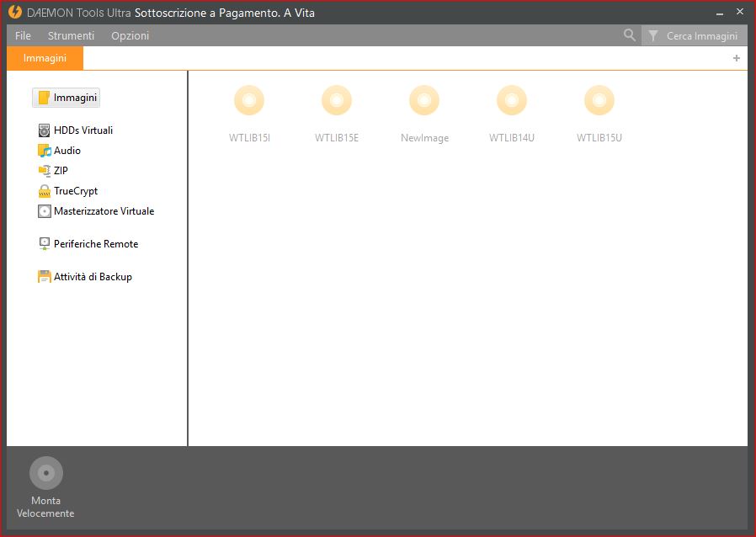Image resolution: width=756 pixels, height=537 pixels.
Task: Close the DAEMON Tools window
Action: [x=740, y=12]
